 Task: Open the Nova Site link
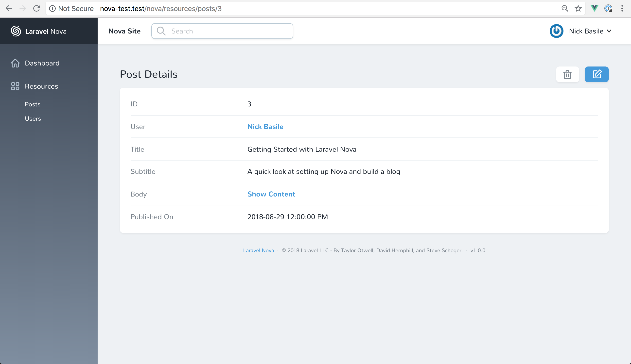pyautogui.click(x=124, y=31)
